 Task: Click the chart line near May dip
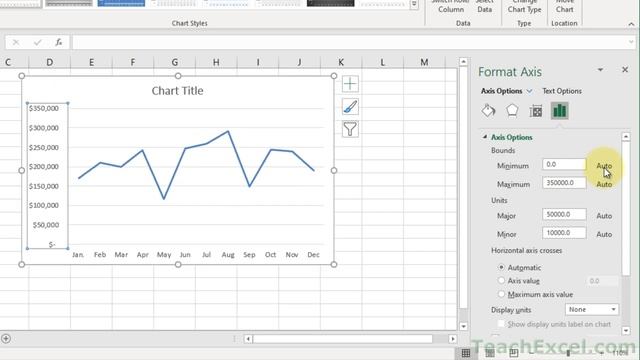[x=164, y=198]
